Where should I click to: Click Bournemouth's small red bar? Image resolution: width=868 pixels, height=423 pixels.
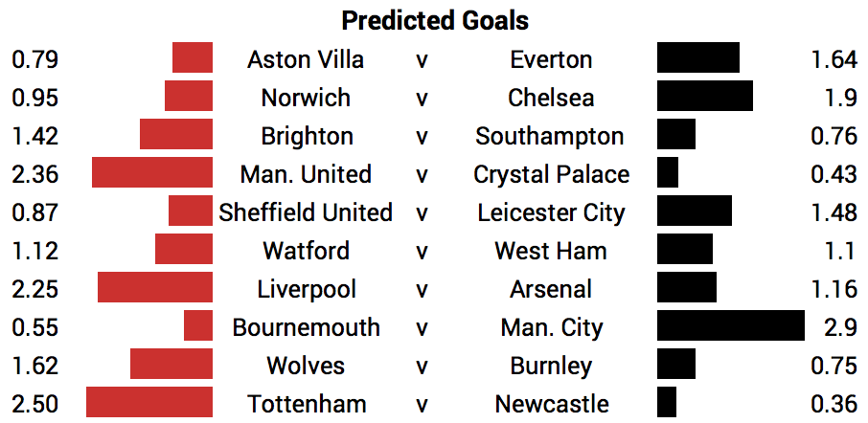(198, 325)
